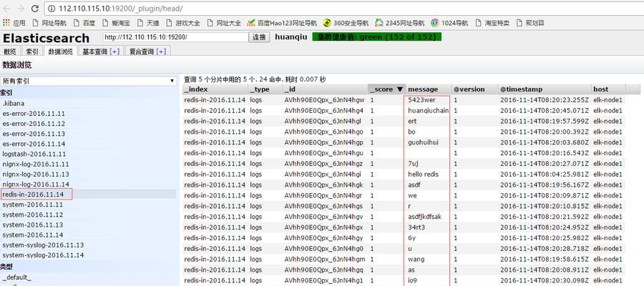Image resolution: width=644 pixels, height=286 pixels.
Task: Open the 百度Hao123网址导航 bookmark
Action: [282, 23]
